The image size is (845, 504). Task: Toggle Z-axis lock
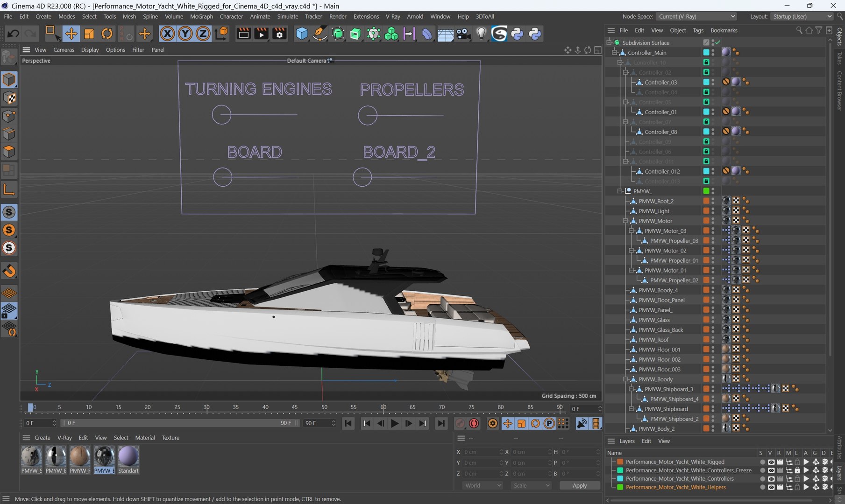pos(203,34)
